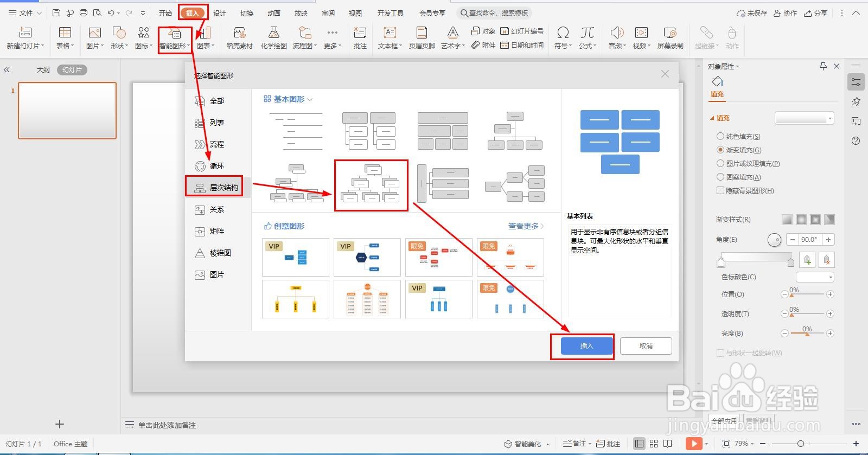Select 全部 category in dialog
Image resolution: width=868 pixels, height=455 pixels.
(216, 101)
